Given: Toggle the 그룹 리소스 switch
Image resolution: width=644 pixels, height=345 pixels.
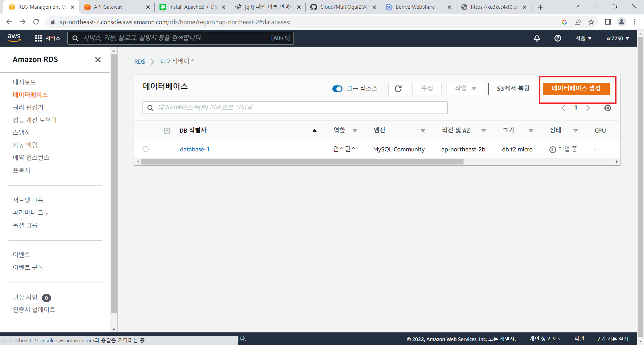Looking at the screenshot, I should (337, 89).
